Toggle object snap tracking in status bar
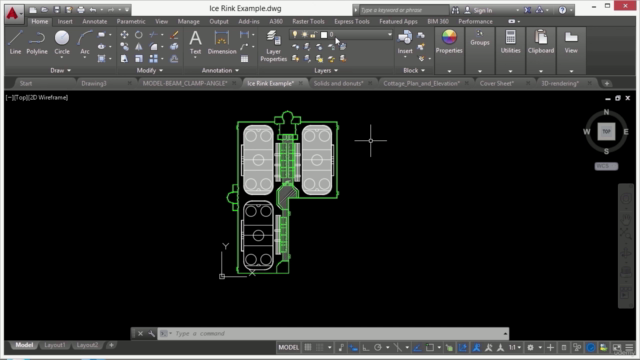Viewport: 640px width, 360px height. [417, 347]
